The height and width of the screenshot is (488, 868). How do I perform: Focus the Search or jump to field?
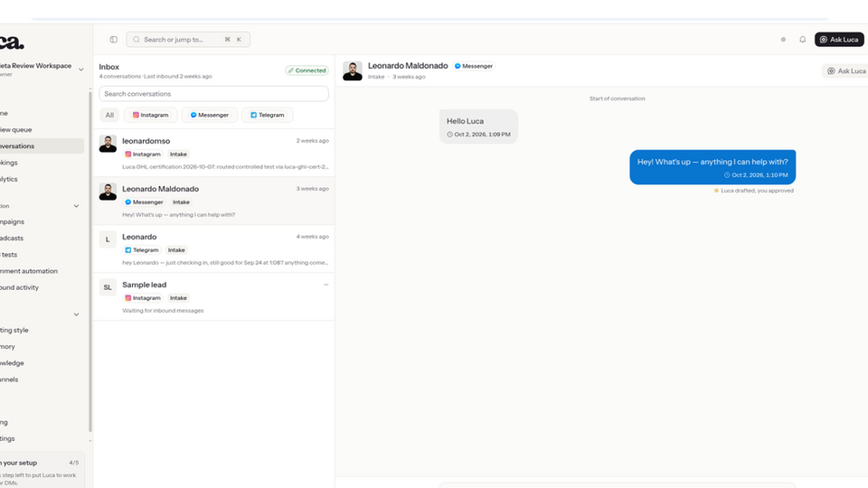(188, 39)
